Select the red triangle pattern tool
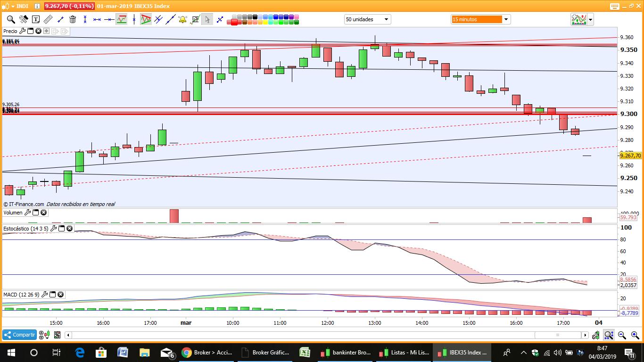 coord(146,19)
